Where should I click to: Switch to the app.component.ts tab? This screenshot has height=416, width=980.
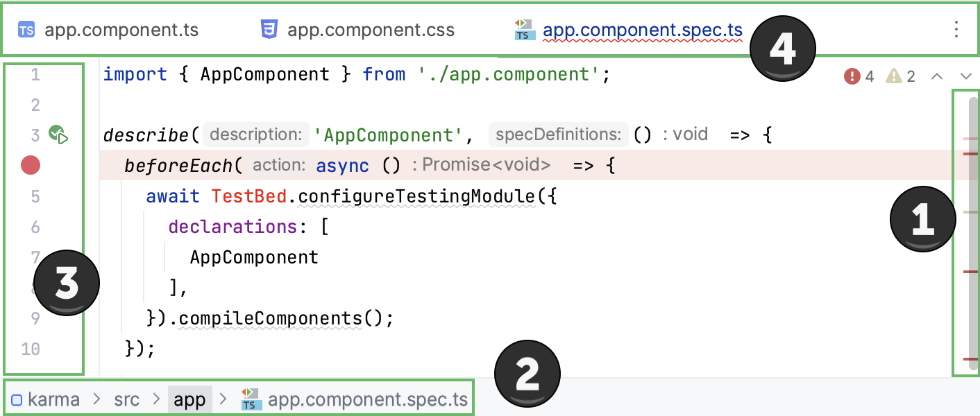(x=121, y=31)
